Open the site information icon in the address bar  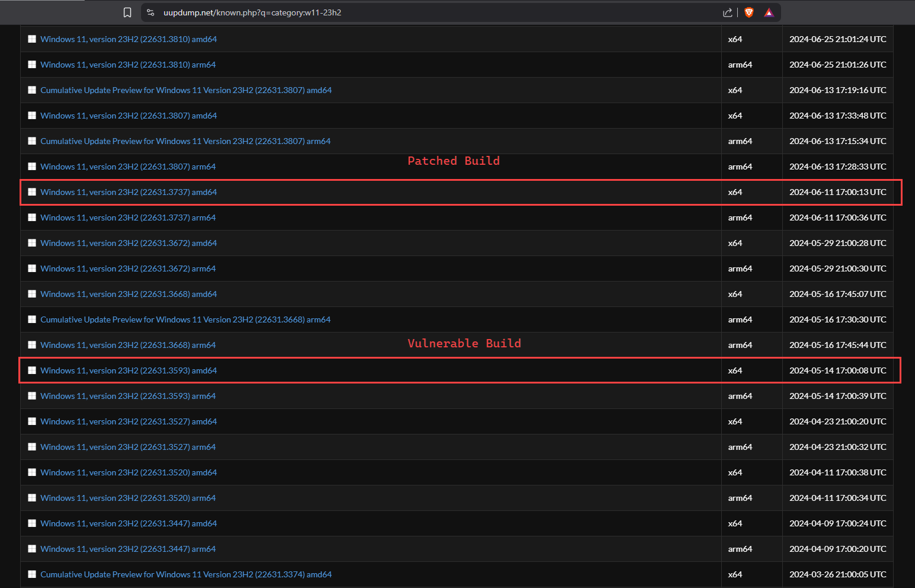click(x=151, y=12)
